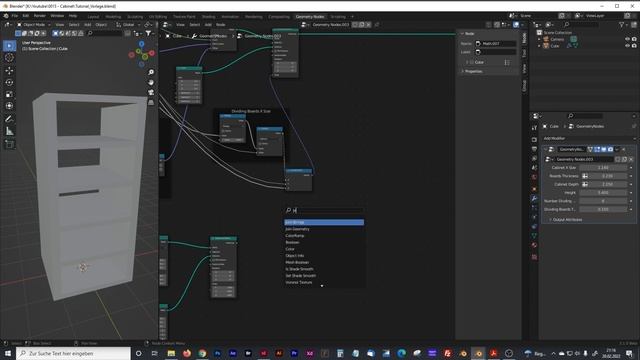Open the File menu
This screenshot has height=360, width=640.
coord(15,16)
